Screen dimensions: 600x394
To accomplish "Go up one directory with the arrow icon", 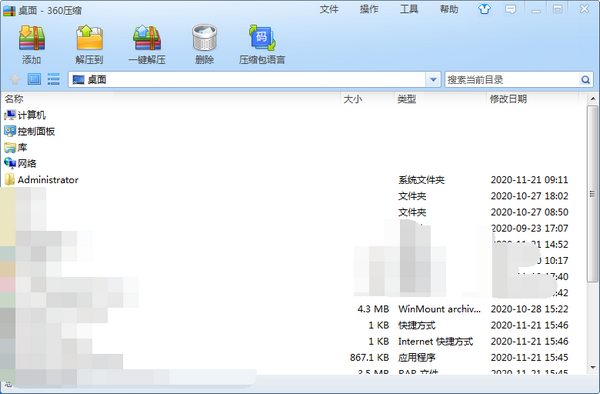I will tap(15, 80).
